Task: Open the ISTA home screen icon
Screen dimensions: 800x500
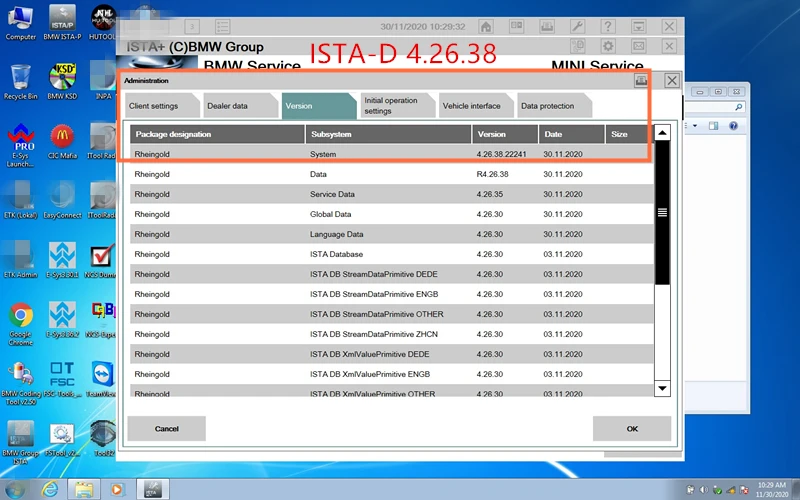Action: (486, 27)
